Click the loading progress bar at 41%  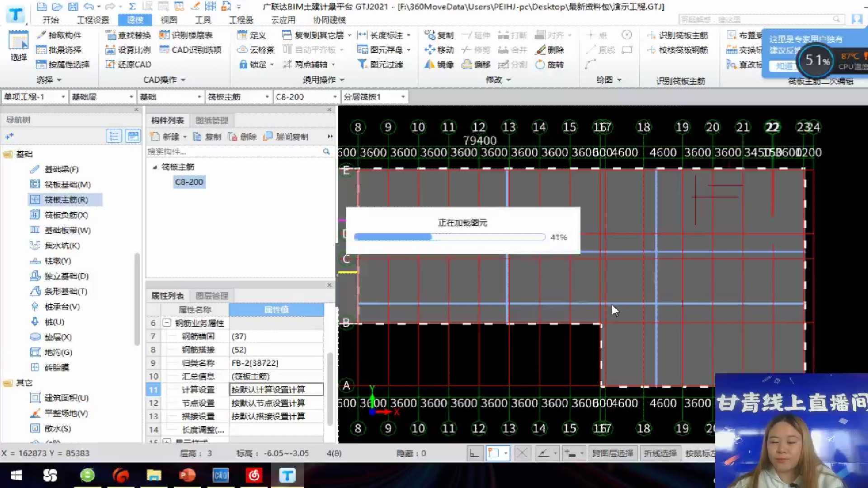pyautogui.click(x=450, y=237)
